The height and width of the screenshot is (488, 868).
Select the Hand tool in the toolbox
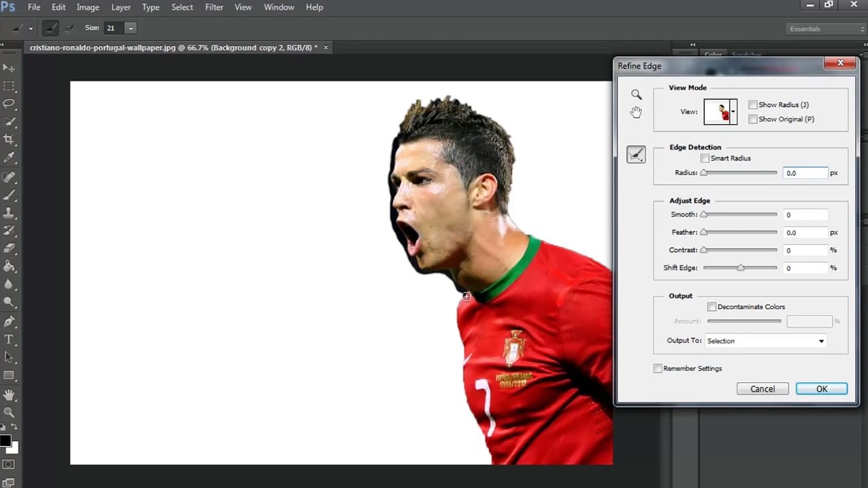pyautogui.click(x=9, y=394)
